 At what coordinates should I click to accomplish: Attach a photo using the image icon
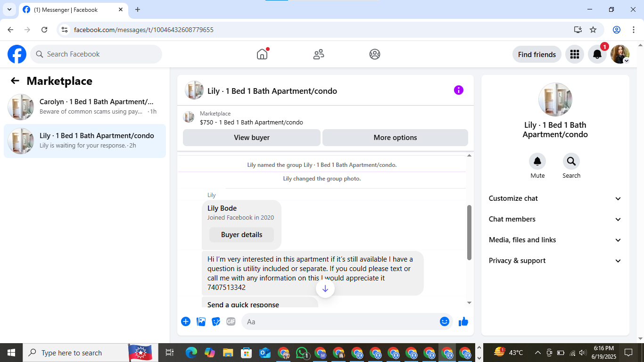tap(201, 321)
